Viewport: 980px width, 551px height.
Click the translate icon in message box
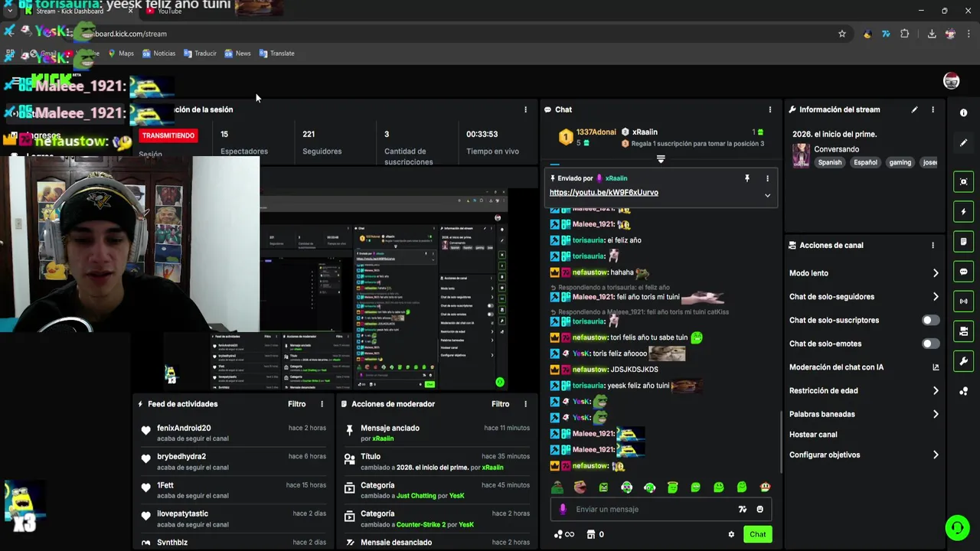click(x=742, y=510)
